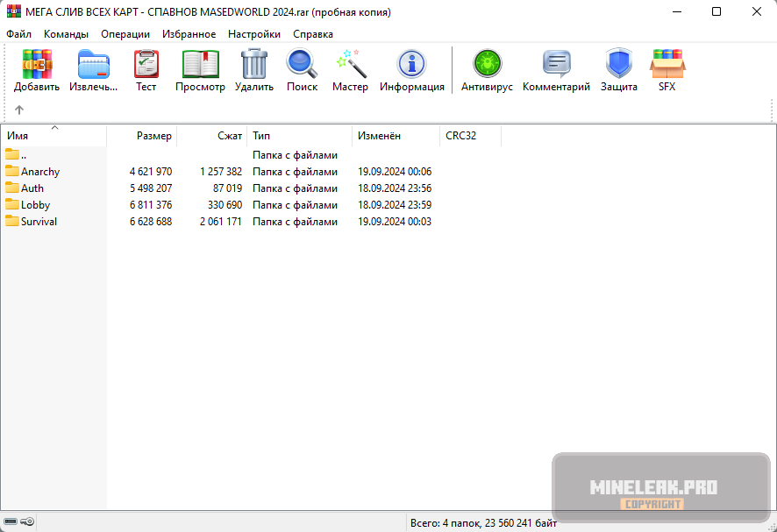Click the WinRAR icon in title bar

pos(14,11)
